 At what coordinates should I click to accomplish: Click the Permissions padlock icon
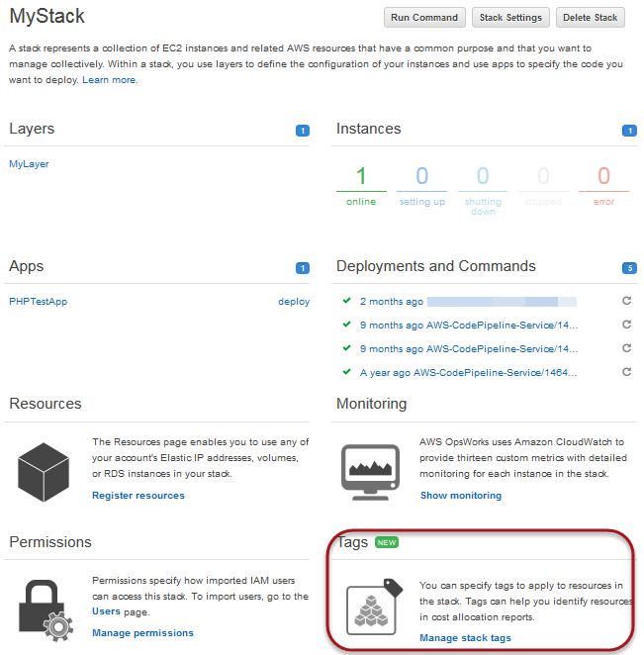click(46, 610)
